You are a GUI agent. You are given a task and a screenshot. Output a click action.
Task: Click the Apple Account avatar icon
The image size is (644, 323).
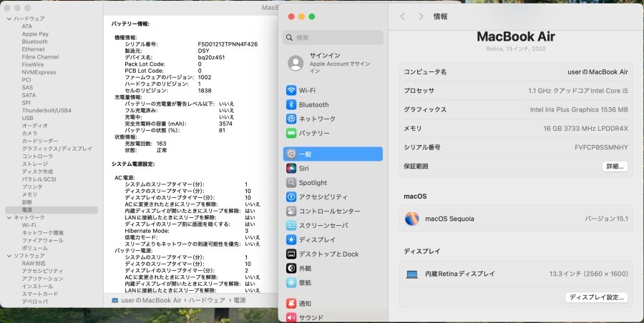point(296,63)
